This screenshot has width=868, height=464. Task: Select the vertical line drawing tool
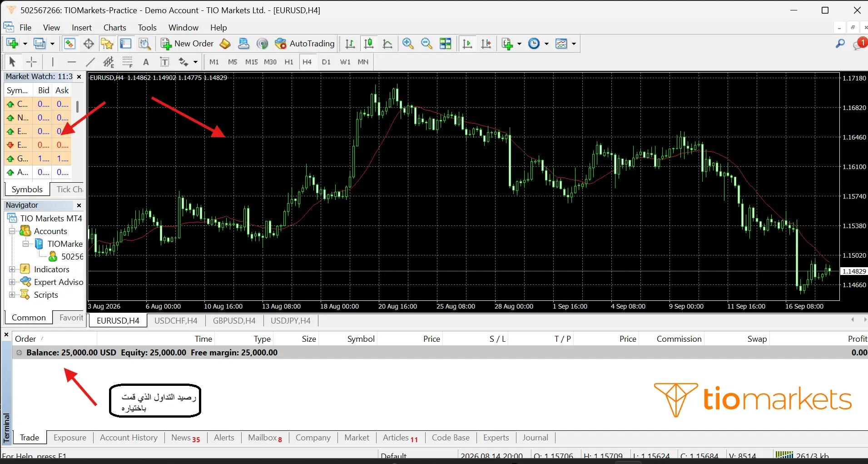pos(53,62)
